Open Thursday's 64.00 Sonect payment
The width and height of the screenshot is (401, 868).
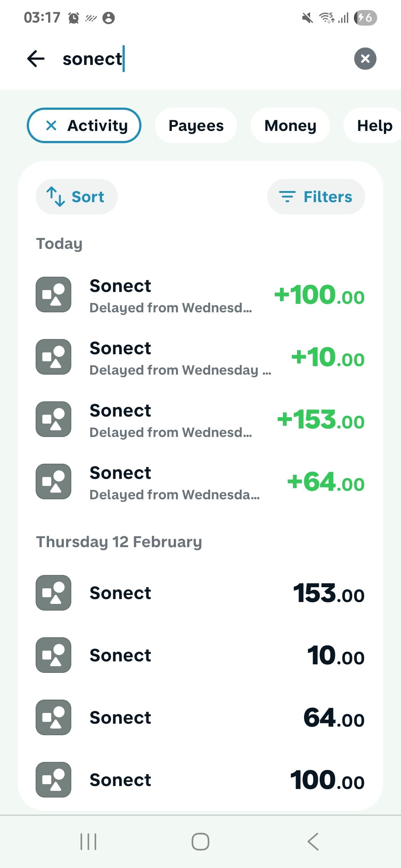coord(200,717)
